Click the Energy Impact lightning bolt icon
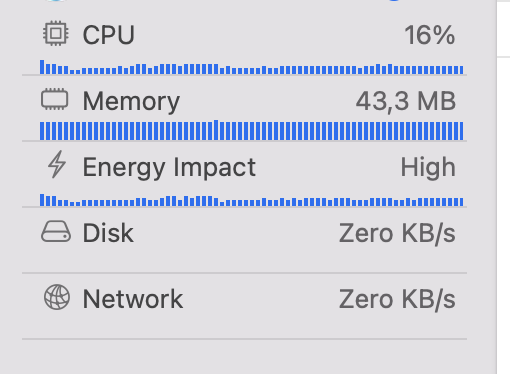Image resolution: width=510 pixels, height=374 pixels. pyautogui.click(x=57, y=164)
